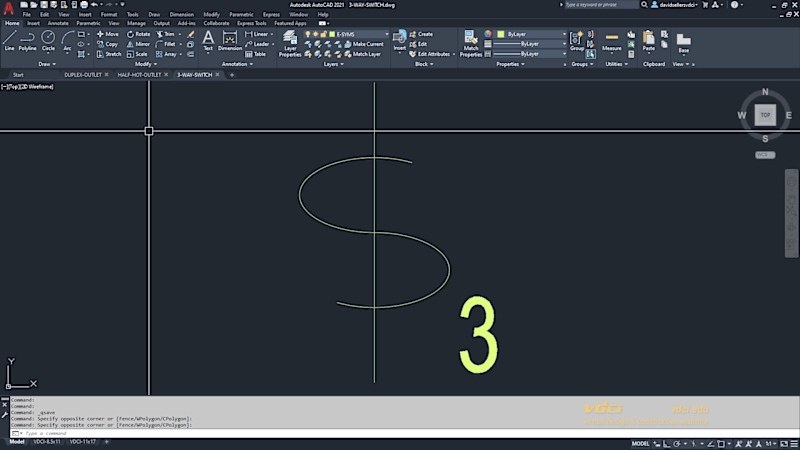Select the Circle tool

click(48, 41)
